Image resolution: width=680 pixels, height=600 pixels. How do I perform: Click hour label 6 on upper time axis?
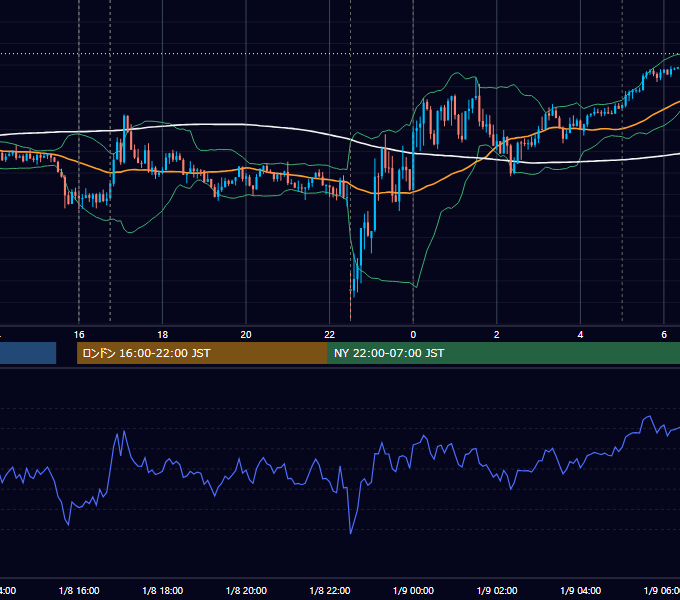664,335
